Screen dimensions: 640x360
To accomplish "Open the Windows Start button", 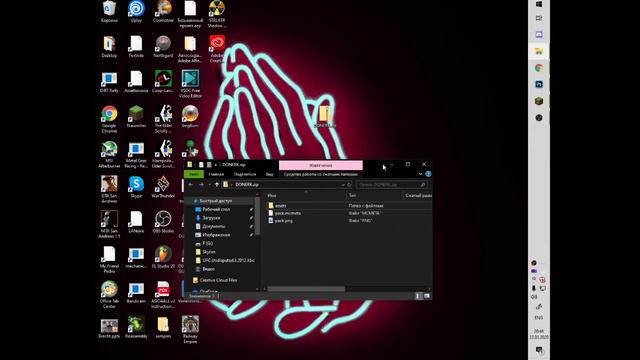I will pyautogui.click(x=539, y=4).
